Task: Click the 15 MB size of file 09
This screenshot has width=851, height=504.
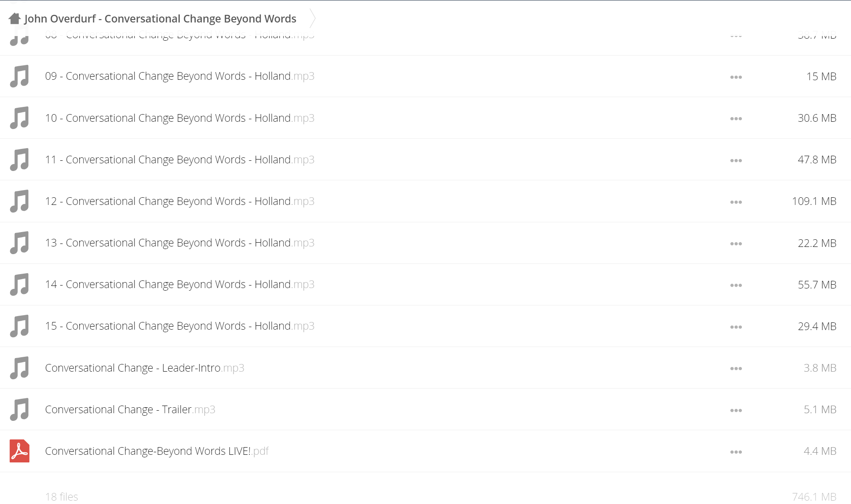Action: 821,76
